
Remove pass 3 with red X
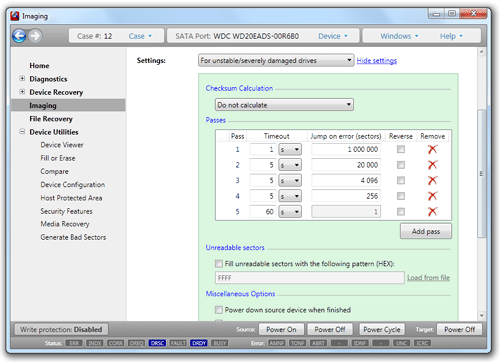point(432,180)
